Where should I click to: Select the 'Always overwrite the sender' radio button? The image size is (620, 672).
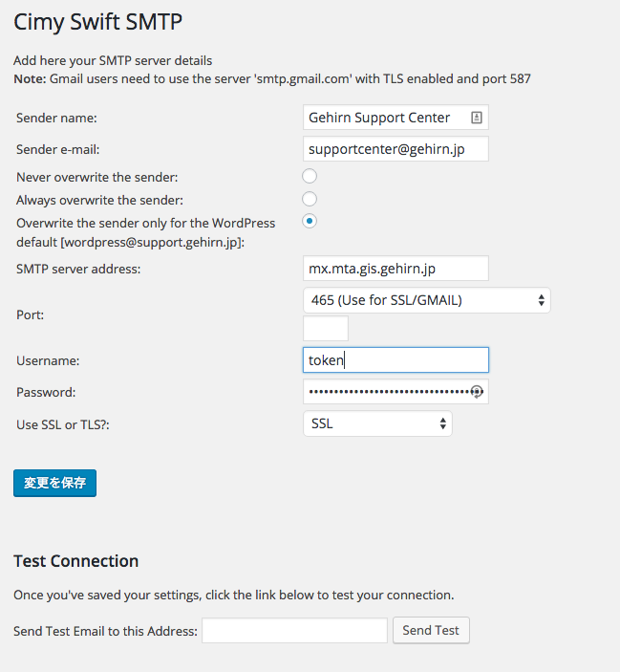(x=310, y=199)
